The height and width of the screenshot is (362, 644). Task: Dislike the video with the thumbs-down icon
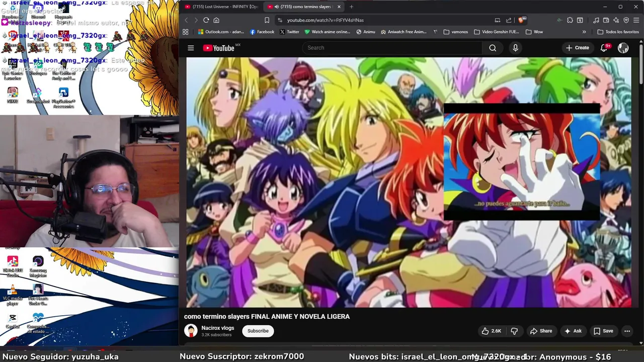tap(514, 331)
